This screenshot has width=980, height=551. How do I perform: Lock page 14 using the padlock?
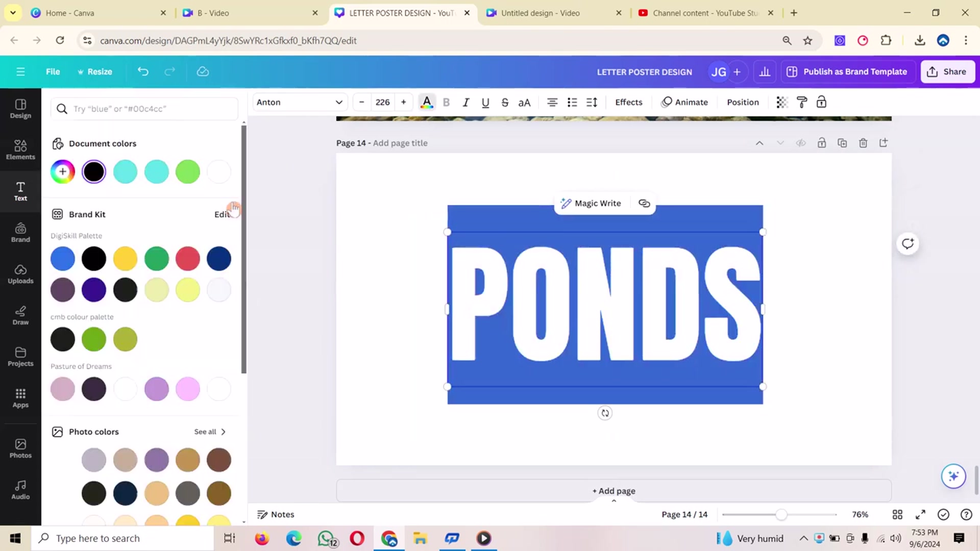tap(822, 143)
